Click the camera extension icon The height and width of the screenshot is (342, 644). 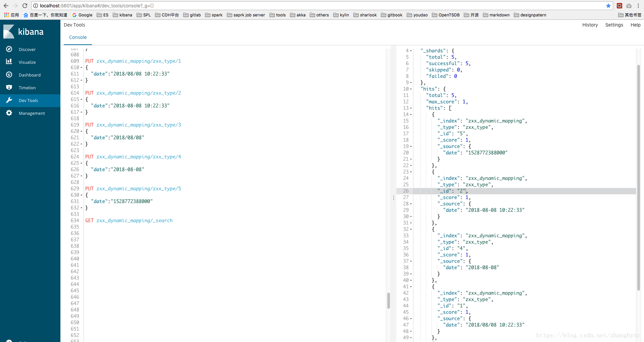(629, 6)
